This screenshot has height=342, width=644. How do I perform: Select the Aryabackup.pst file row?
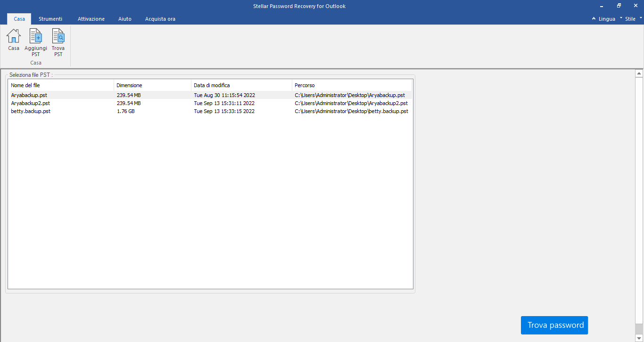coord(210,95)
